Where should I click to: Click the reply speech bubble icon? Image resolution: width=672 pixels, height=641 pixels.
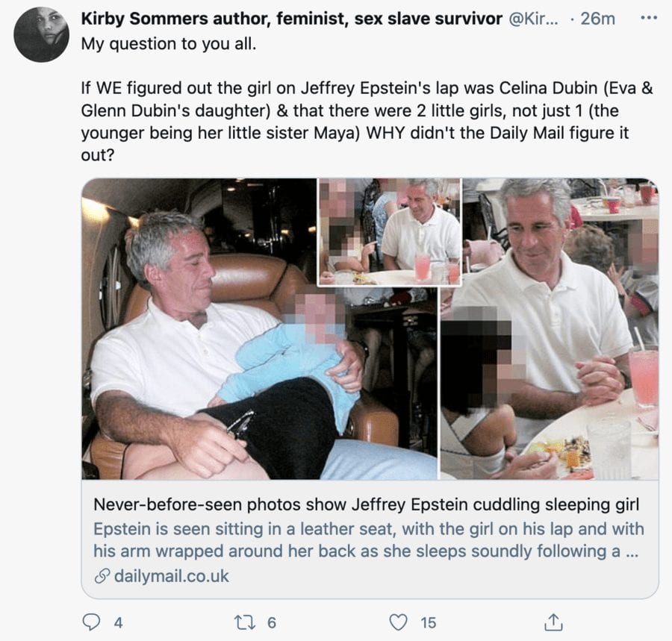click(x=90, y=622)
